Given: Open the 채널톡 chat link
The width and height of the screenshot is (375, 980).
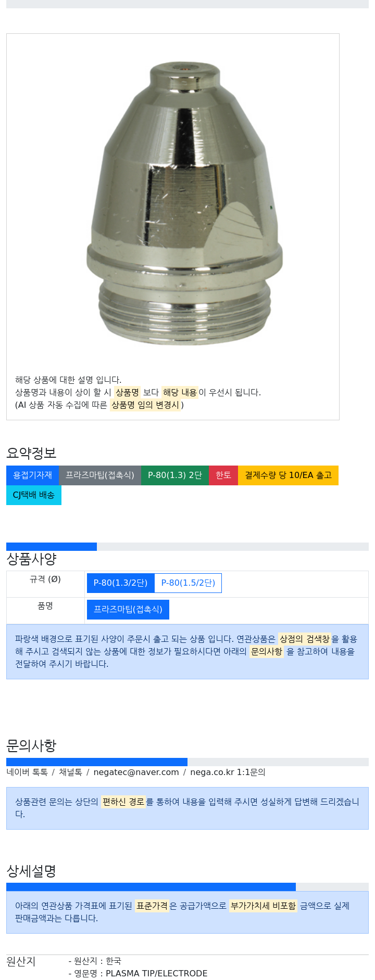Looking at the screenshot, I should tap(70, 772).
